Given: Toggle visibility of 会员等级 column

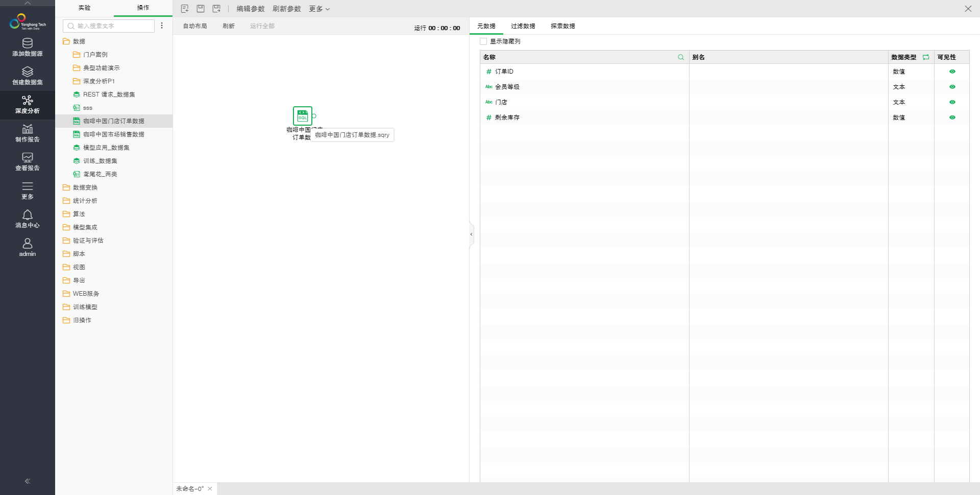Looking at the screenshot, I should (x=952, y=87).
